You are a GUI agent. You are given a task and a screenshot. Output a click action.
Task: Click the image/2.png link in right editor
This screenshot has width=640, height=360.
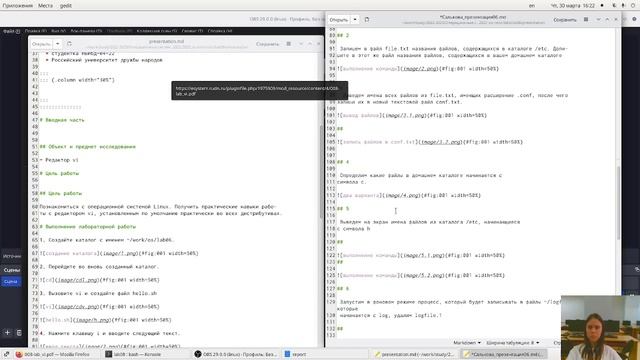tap(420, 69)
